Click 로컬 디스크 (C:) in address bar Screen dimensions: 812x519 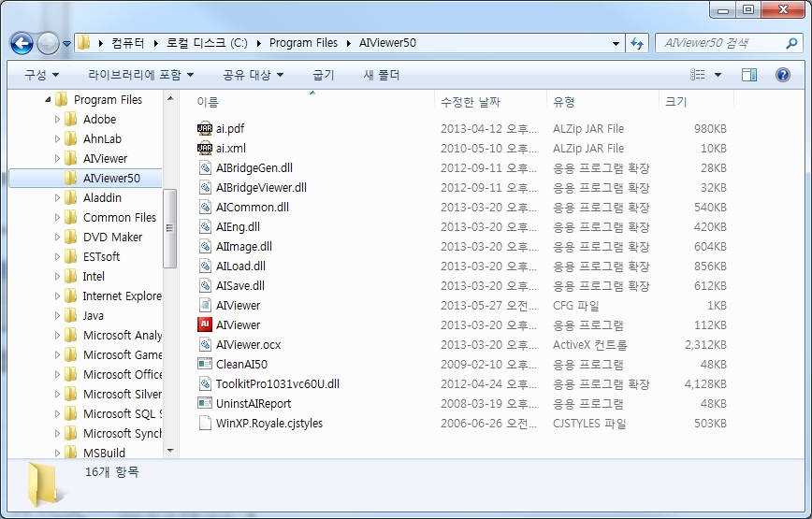click(x=207, y=43)
